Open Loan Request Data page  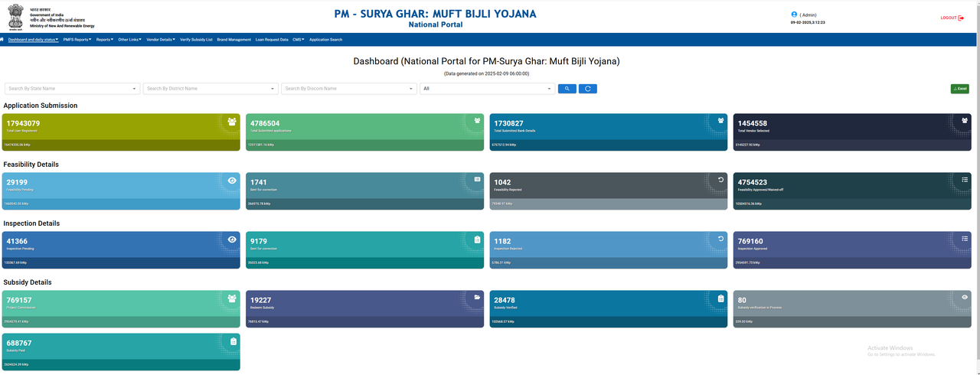click(272, 39)
